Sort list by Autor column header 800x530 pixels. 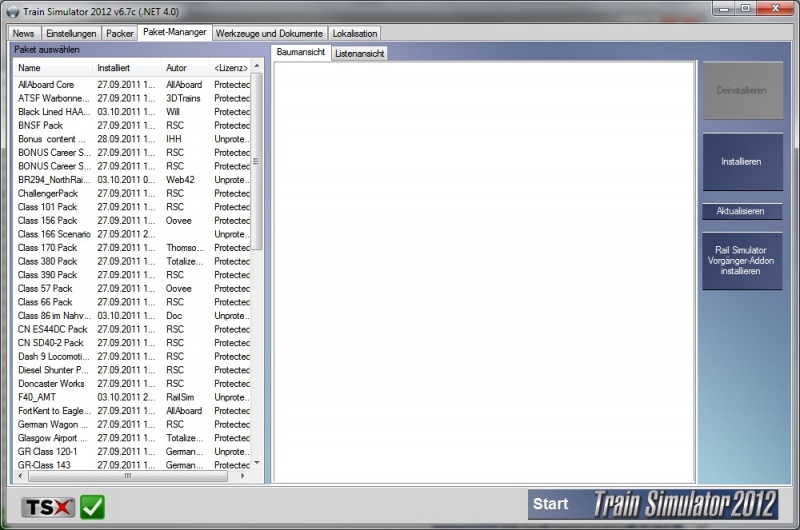point(185,68)
